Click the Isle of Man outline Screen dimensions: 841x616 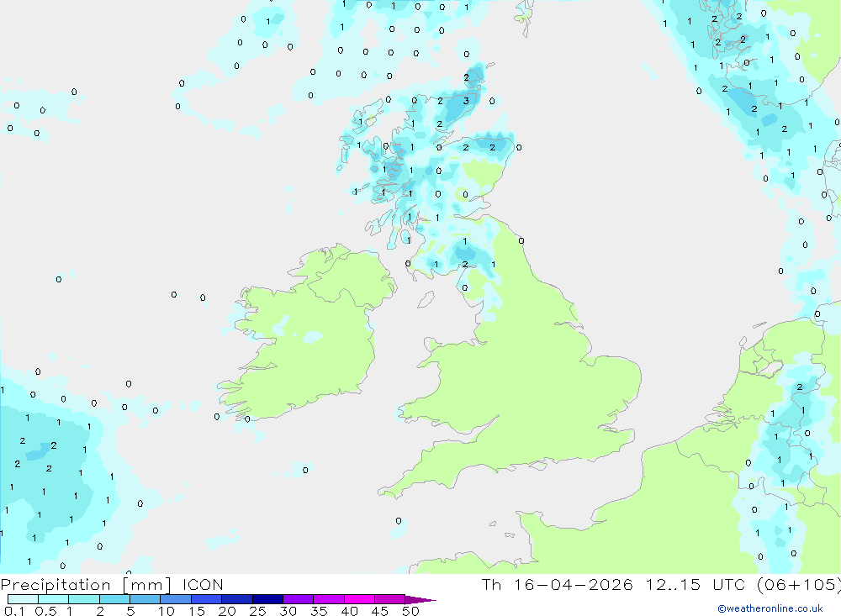[426, 299]
